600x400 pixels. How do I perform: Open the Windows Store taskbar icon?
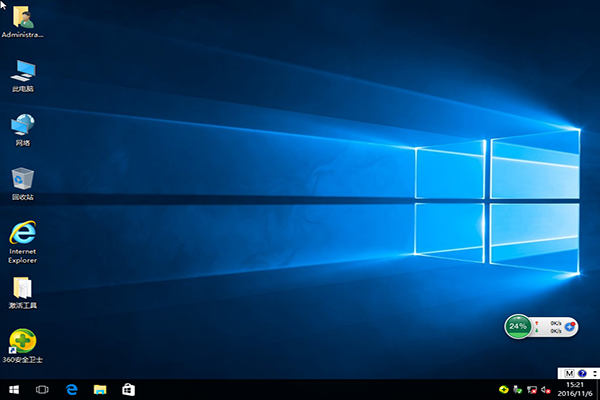click(128, 388)
